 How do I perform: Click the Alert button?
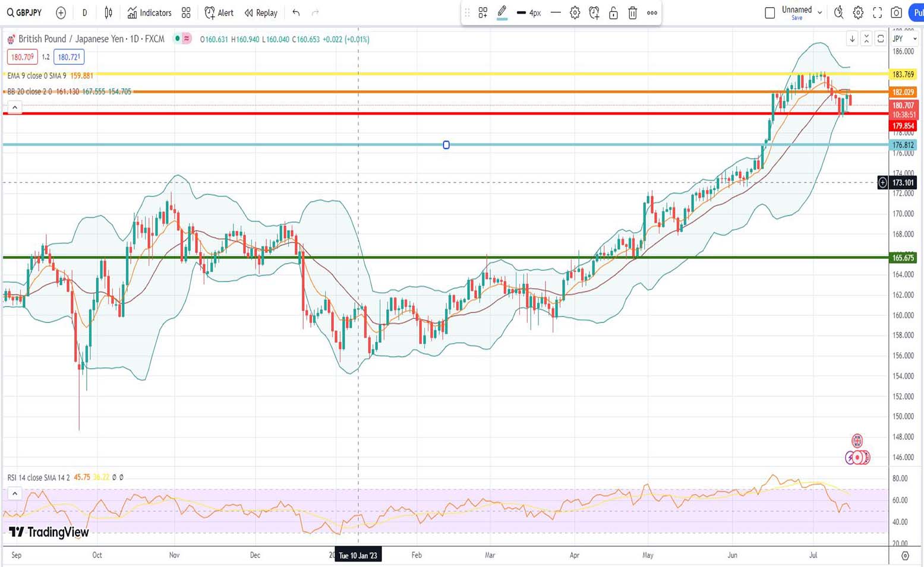(x=219, y=12)
